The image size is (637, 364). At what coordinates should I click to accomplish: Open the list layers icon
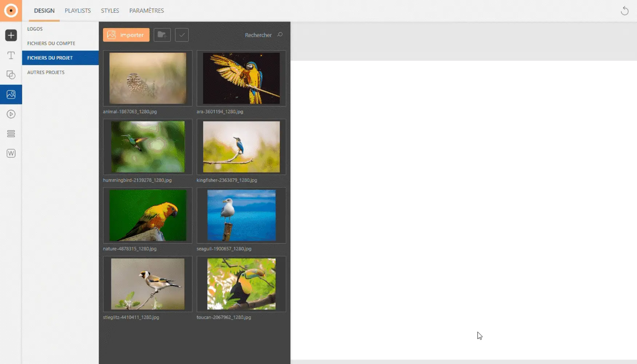coord(11,134)
